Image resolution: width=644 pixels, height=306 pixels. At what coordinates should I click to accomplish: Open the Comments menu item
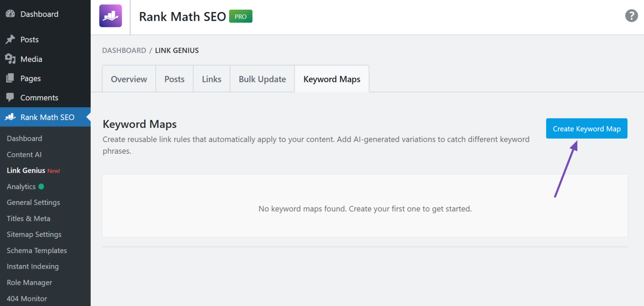coord(45,98)
